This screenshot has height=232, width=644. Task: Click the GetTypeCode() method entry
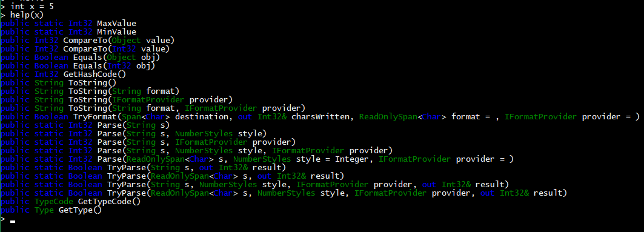[x=109, y=202]
